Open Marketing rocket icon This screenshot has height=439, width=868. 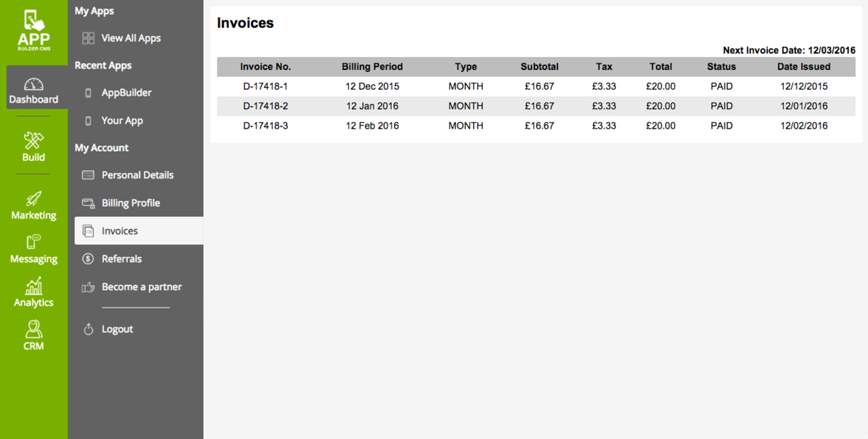33,199
